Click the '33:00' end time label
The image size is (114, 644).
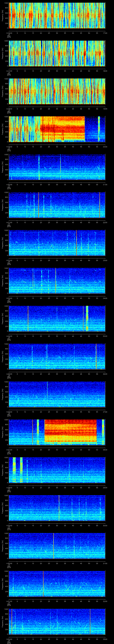click(x=105, y=639)
